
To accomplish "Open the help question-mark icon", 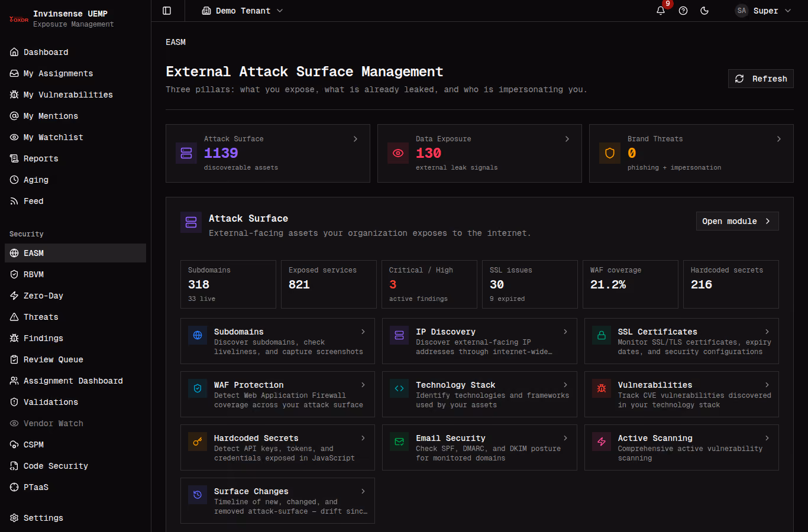I will 683,11.
